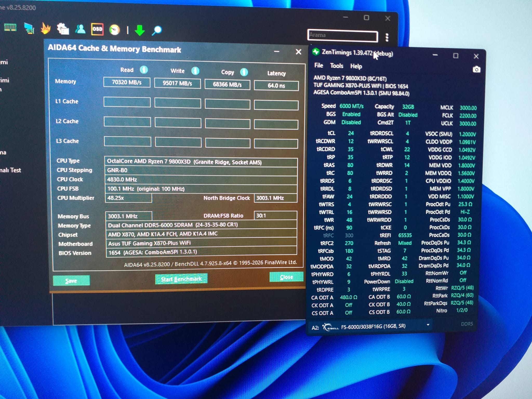Screen dimensions: 532x399
Task: Click the Chipset field showing AMD X870
Action: (x=201, y=234)
